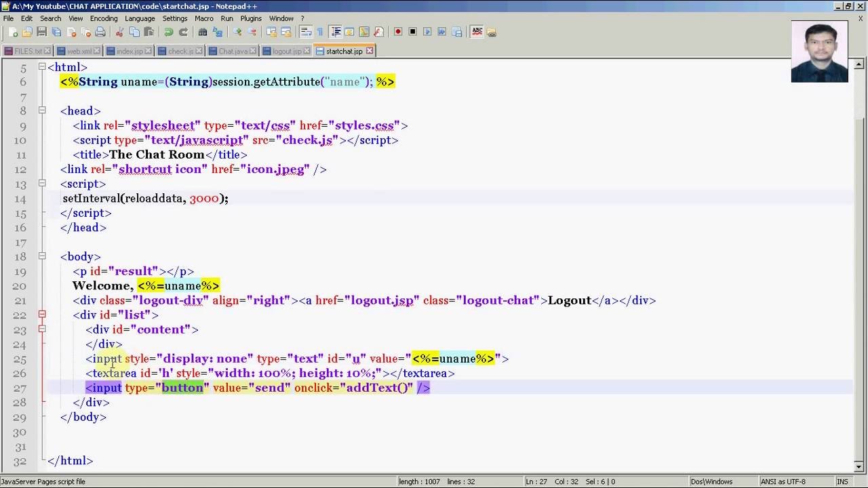Play back recorded macro icon
868x488 pixels.
click(427, 32)
